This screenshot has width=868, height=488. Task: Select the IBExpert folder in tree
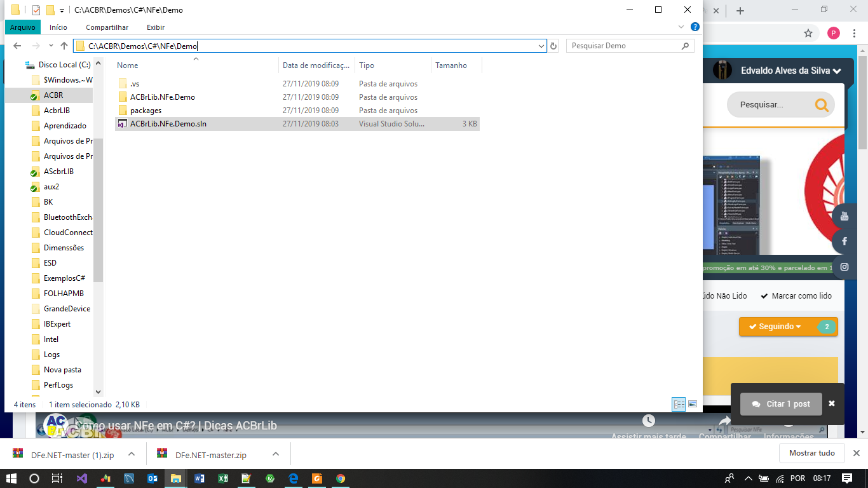57,324
